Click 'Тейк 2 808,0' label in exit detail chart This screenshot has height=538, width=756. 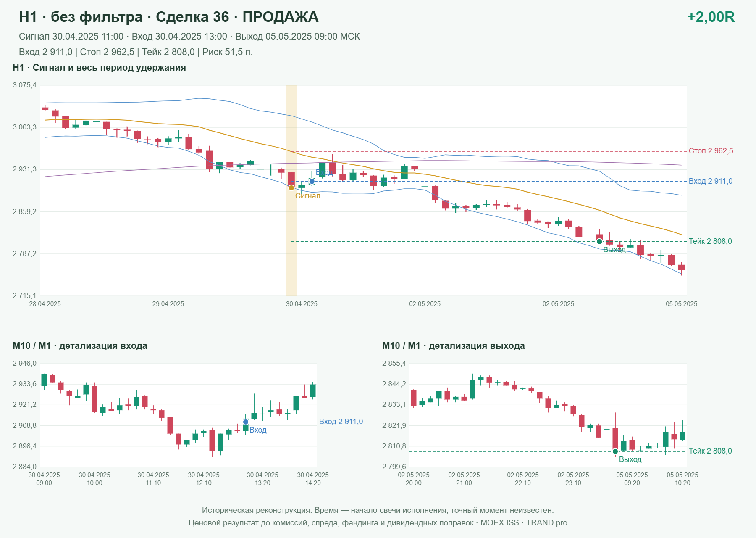(710, 451)
